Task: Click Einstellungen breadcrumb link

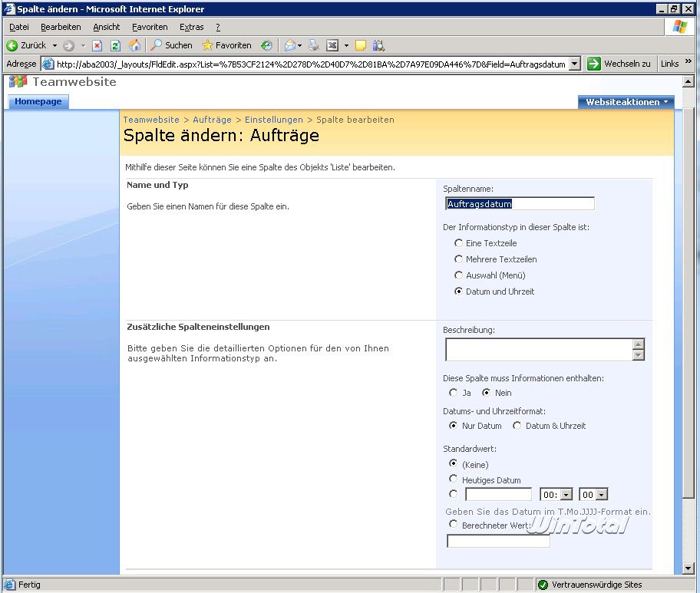Action: (274, 120)
